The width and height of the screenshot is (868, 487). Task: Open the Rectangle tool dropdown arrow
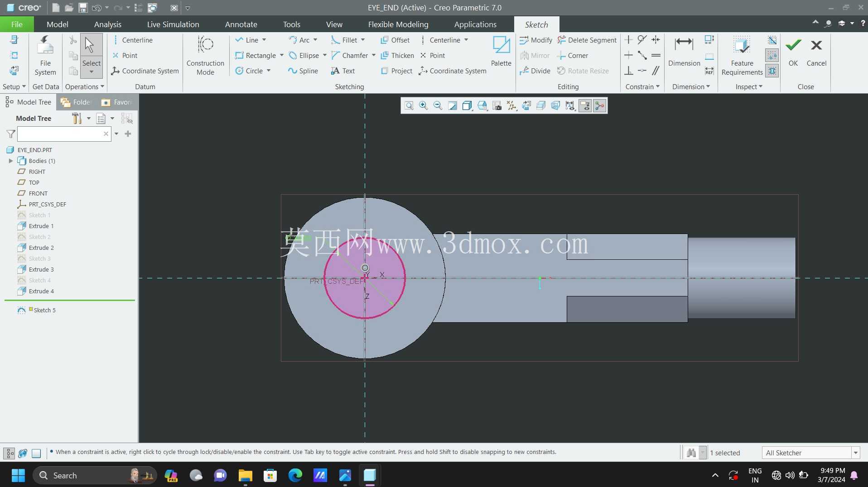(x=282, y=55)
